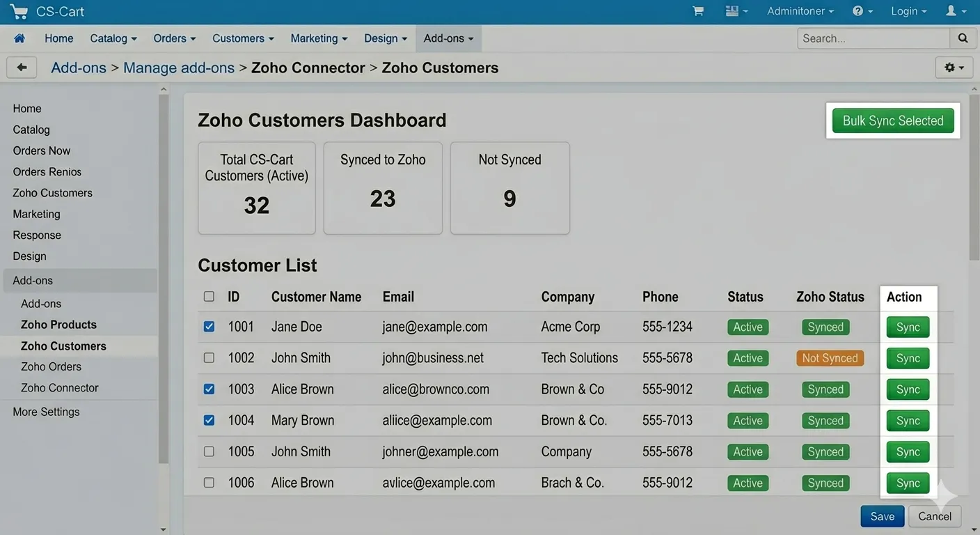Expand the Adminitoner dropdown

[x=800, y=11]
